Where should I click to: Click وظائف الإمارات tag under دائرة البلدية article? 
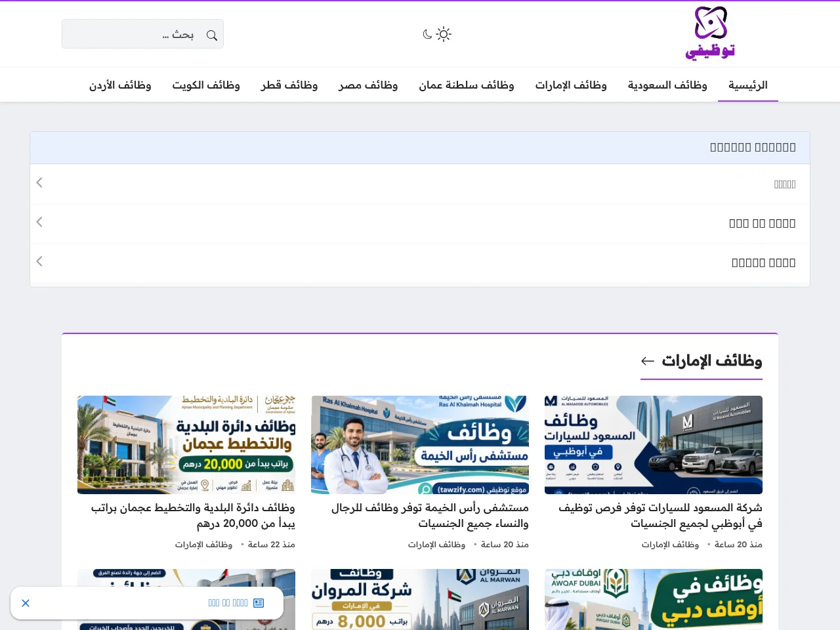tap(203, 545)
